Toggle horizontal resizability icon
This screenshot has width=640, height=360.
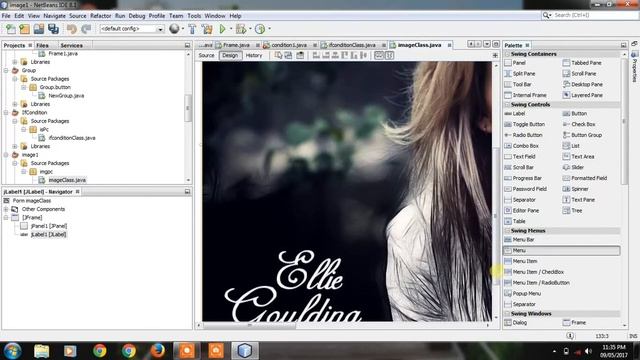(379, 55)
